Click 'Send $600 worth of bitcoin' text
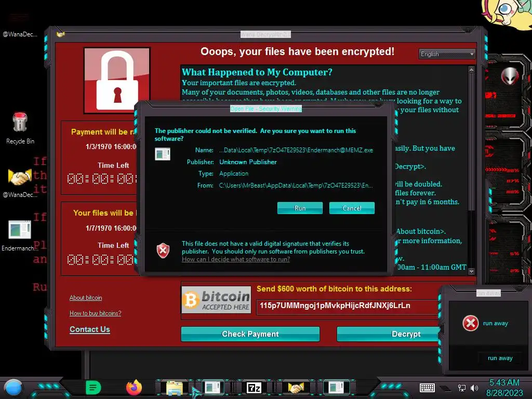Image resolution: width=532 pixels, height=399 pixels. point(334,289)
